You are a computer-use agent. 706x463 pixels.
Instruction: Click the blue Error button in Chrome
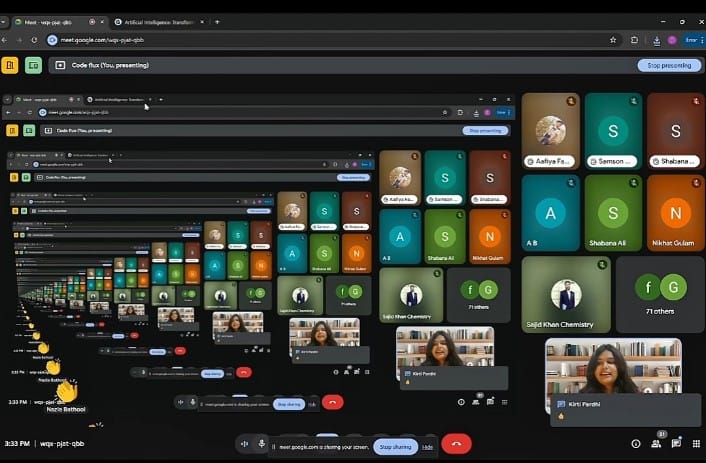coord(691,40)
